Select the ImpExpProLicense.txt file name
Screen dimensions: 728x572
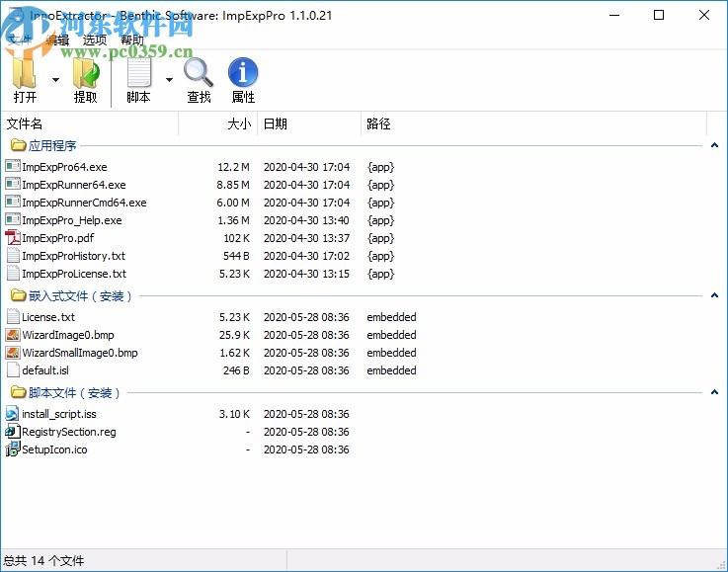74,274
